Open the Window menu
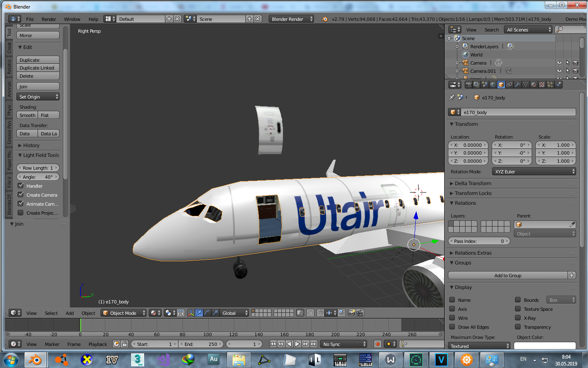588x368 pixels. coord(72,19)
